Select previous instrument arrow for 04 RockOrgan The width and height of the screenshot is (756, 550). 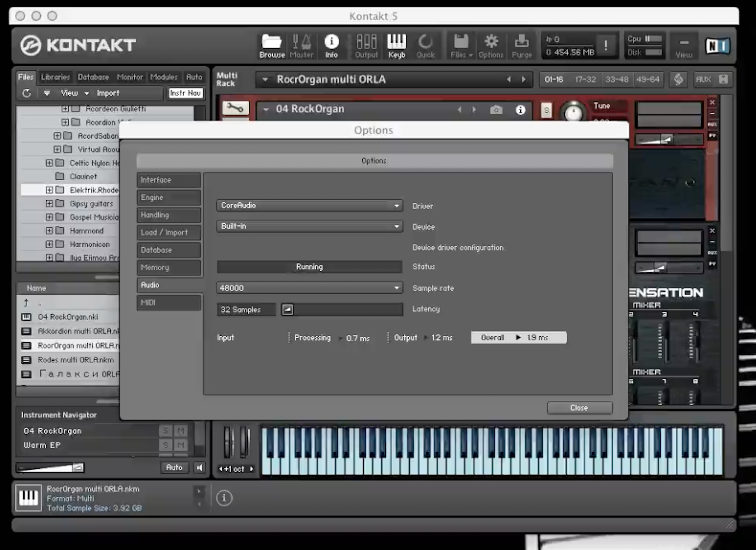click(x=459, y=109)
